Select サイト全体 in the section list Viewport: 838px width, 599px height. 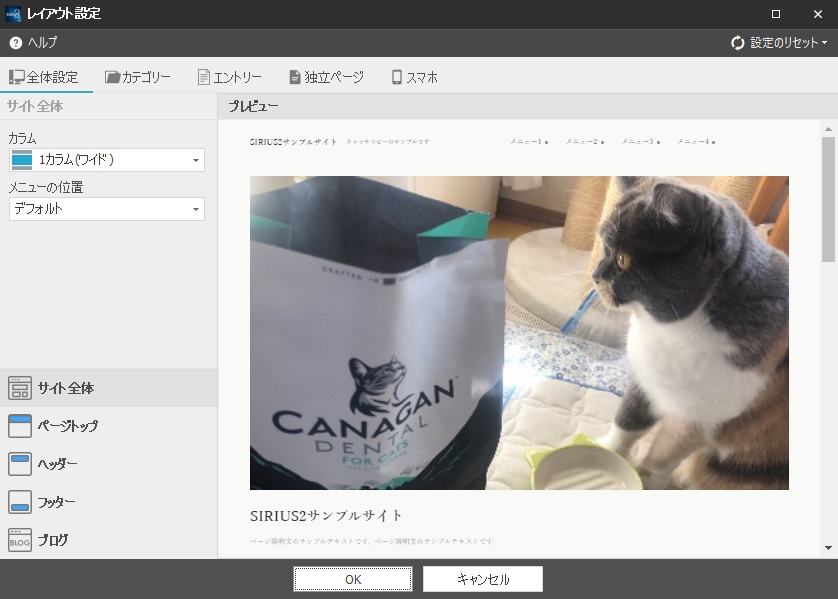point(108,388)
